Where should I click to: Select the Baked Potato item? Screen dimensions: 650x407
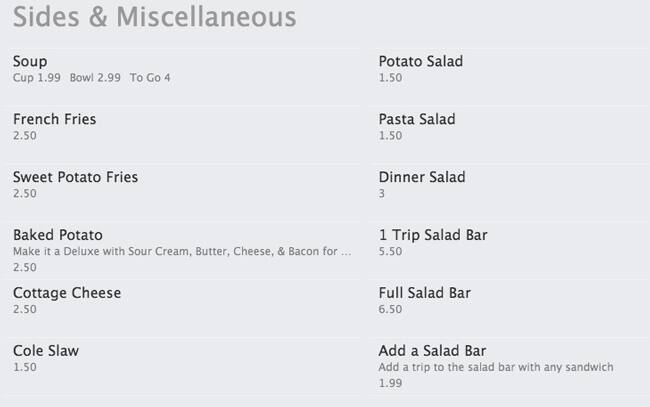click(57, 236)
